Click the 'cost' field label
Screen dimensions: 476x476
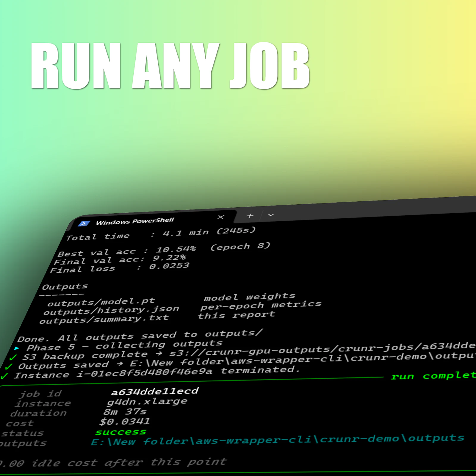pyautogui.click(x=20, y=423)
